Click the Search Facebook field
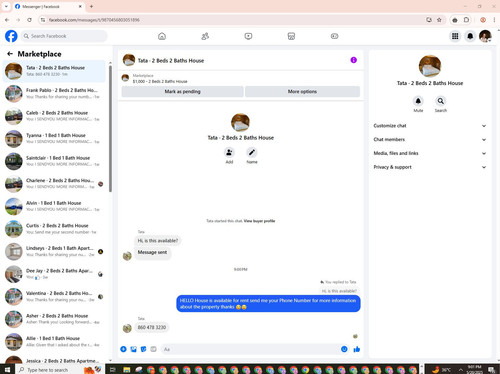Viewport: 500px width, 374px height. 64,36
